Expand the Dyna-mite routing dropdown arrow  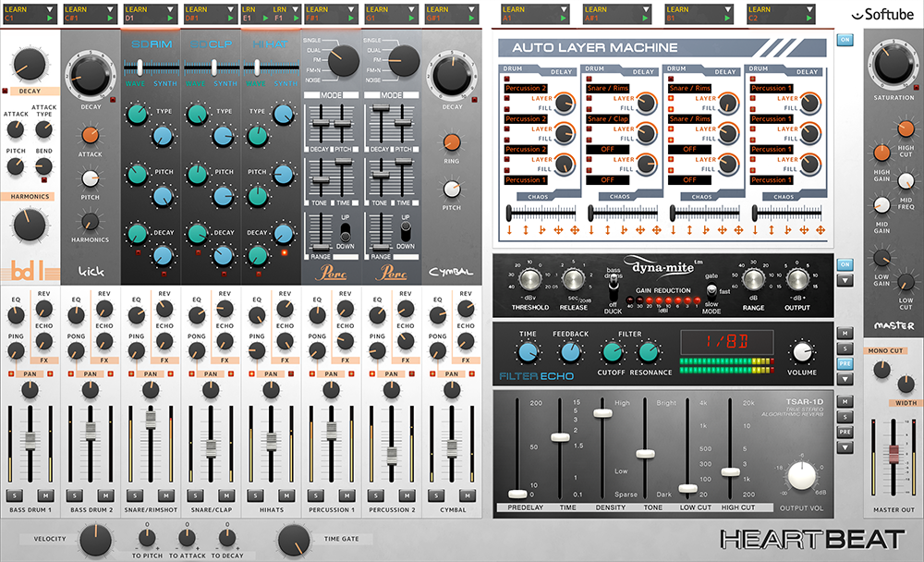(x=845, y=280)
